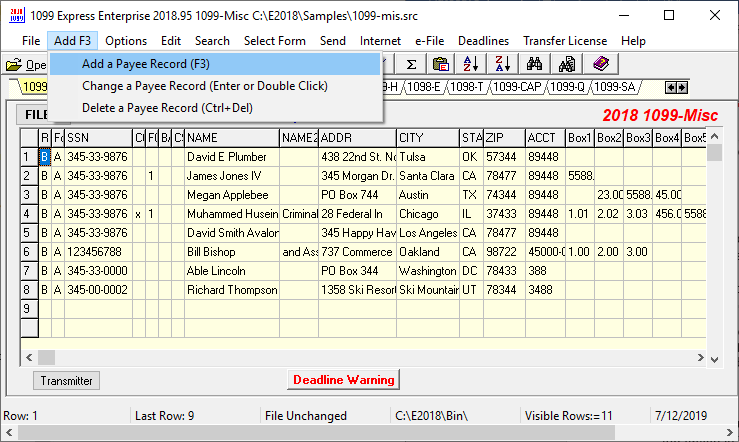This screenshot has width=739, height=442.
Task: Open the Options menu
Action: (126, 41)
